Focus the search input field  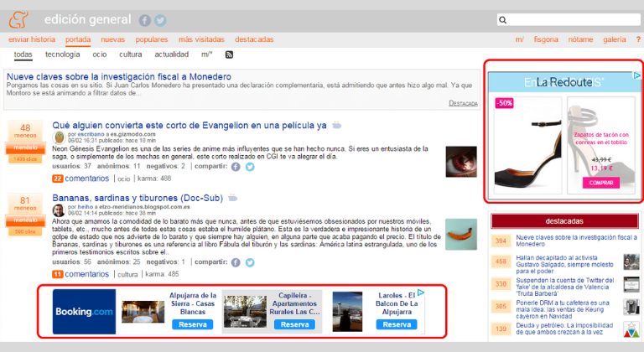569,20
